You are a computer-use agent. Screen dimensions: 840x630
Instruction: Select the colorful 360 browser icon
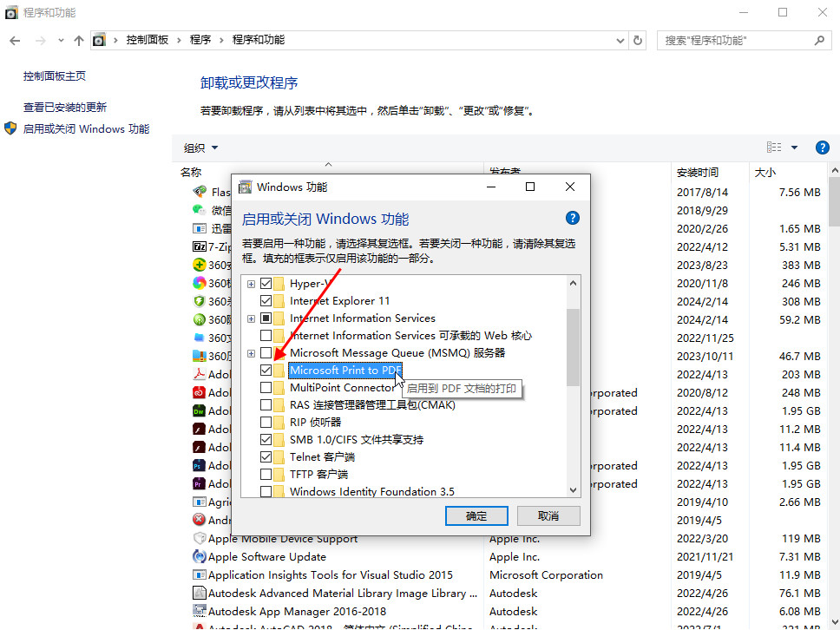pyautogui.click(x=200, y=283)
